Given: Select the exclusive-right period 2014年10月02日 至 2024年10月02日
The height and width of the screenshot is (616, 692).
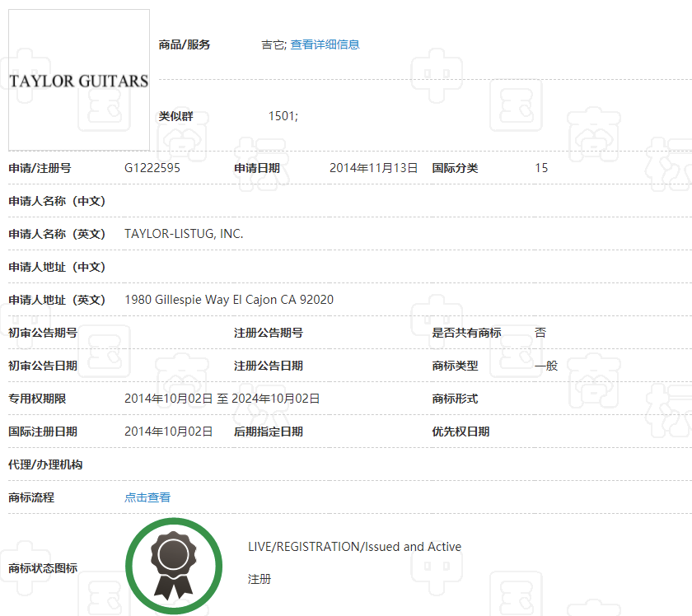Looking at the screenshot, I should [222, 399].
